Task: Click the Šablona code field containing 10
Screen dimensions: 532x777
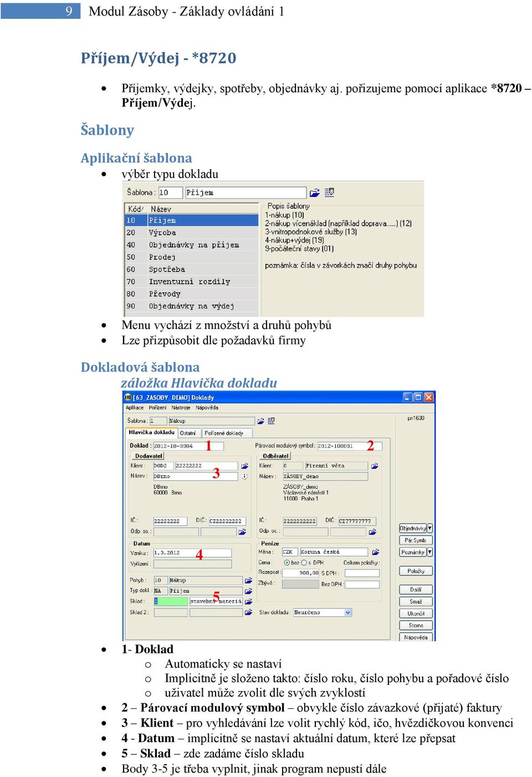Action: coord(170,192)
